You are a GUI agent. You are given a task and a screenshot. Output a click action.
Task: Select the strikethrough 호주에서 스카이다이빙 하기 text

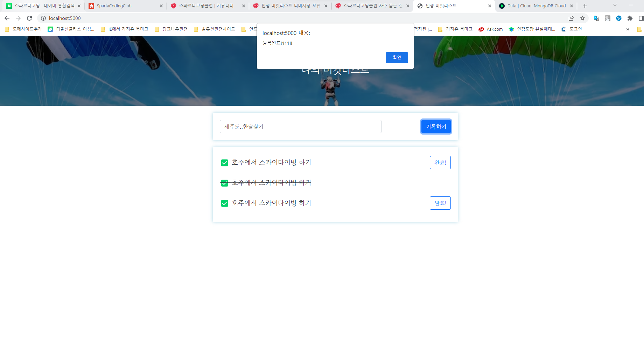(271, 182)
